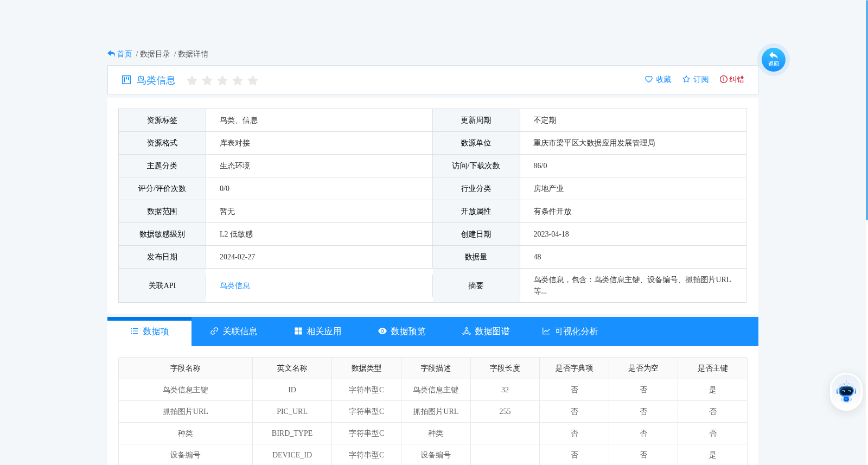Click the link icon on 关联信息 tab
Screen dimensions: 868x465
[214, 331]
